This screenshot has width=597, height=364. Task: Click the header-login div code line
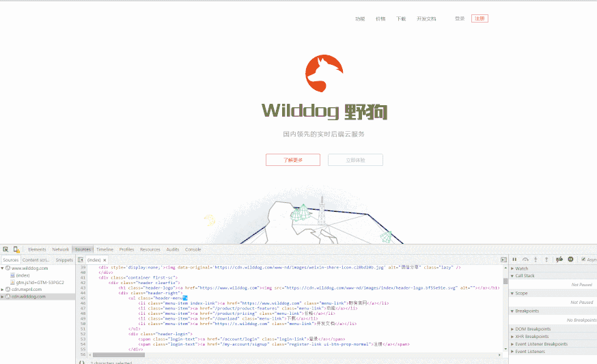point(161,334)
